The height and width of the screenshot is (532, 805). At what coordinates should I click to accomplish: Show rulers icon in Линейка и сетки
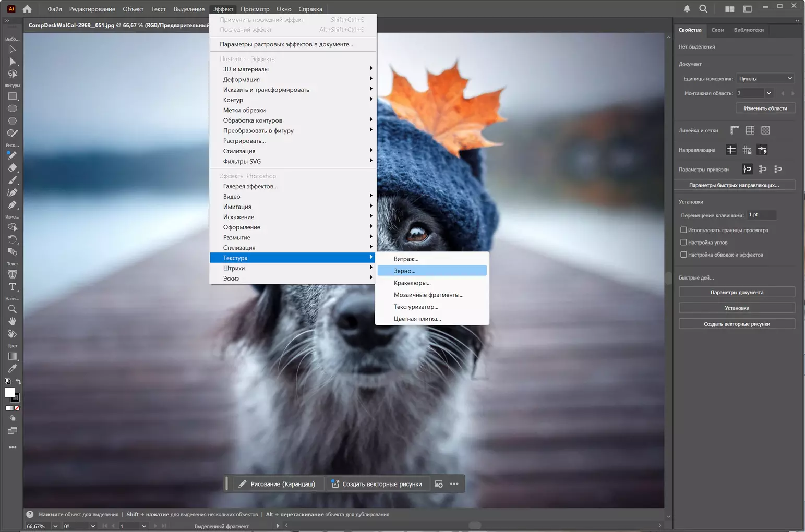(x=735, y=130)
